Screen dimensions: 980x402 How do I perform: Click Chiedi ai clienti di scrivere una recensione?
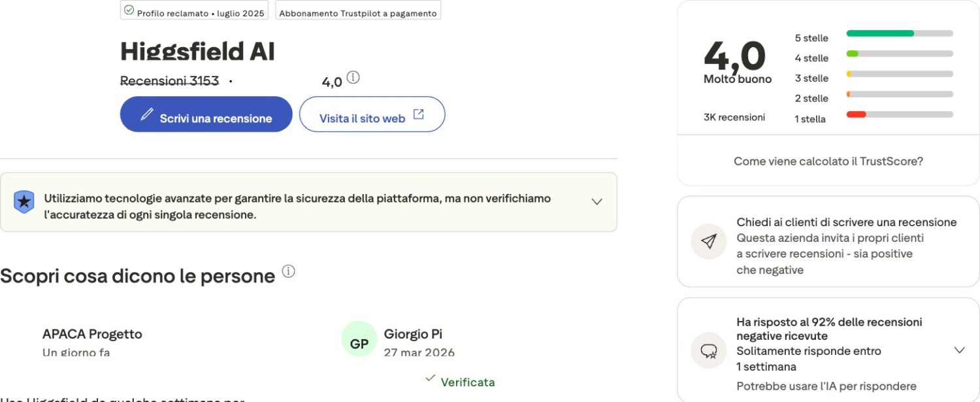point(847,222)
